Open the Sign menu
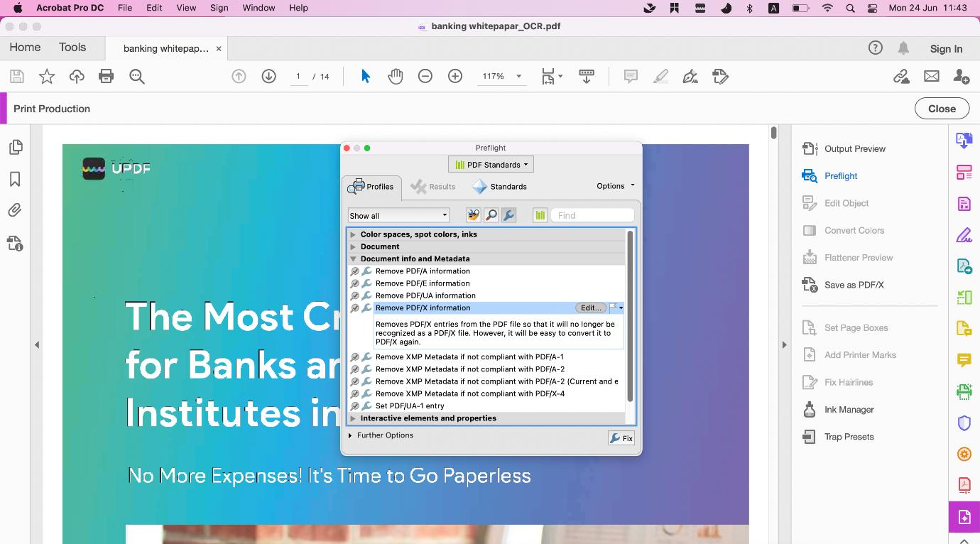 (x=219, y=8)
